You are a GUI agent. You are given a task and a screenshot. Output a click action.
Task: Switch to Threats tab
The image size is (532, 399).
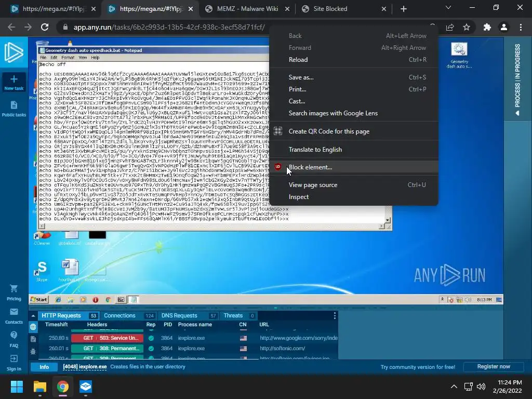pyautogui.click(x=238, y=315)
